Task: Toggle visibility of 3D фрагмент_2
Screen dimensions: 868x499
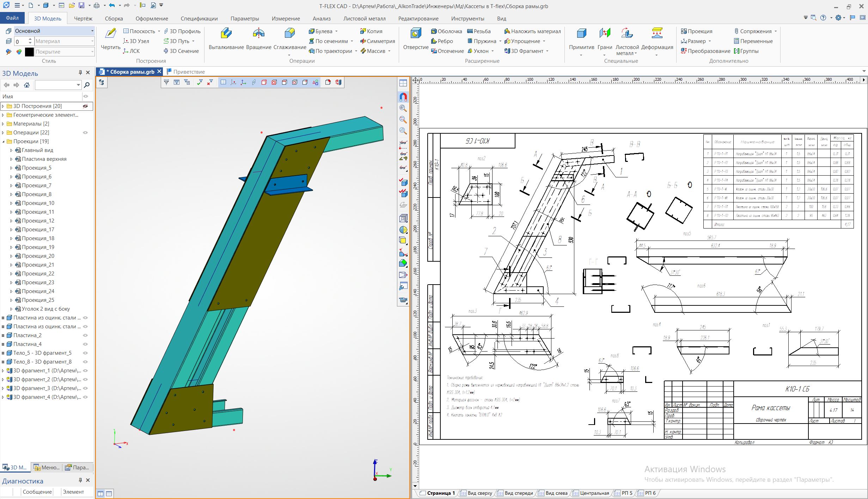Action: click(85, 379)
